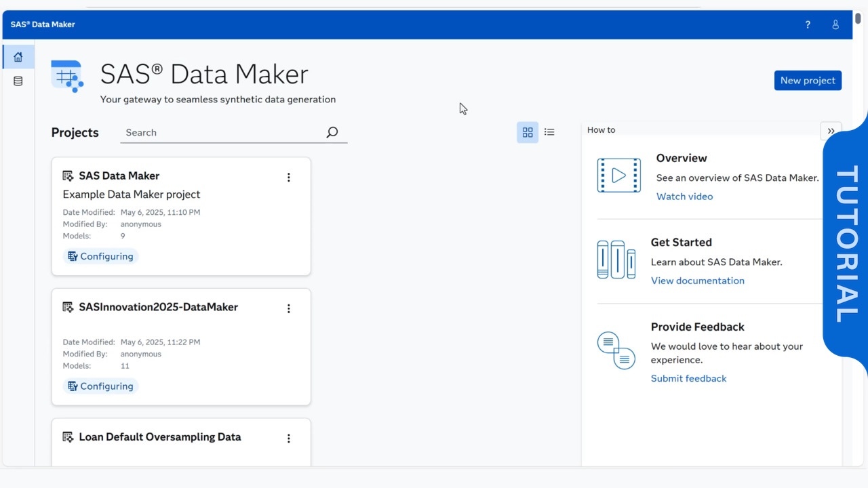Image resolution: width=868 pixels, height=488 pixels.
Task: Open the help question mark icon
Action: click(x=808, y=24)
